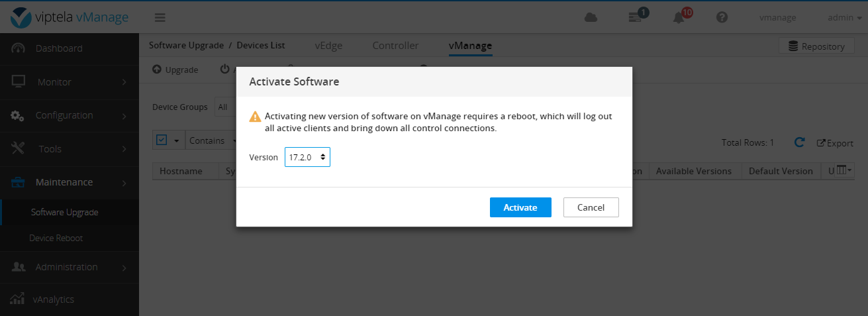Open Software Upgrade in sidebar
Image resolution: width=868 pixels, height=316 pixels.
click(64, 213)
